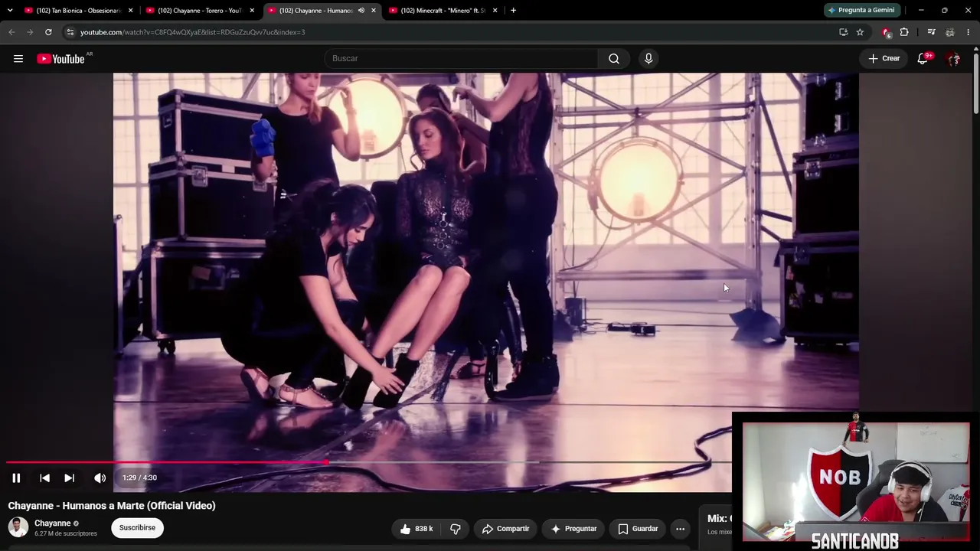
Task: Switch to the Minecraft Minero tab
Action: pyautogui.click(x=443, y=11)
